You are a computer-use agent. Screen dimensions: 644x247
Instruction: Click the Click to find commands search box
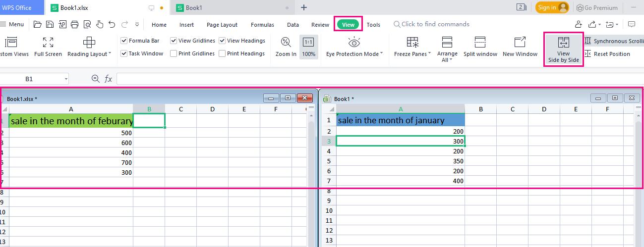coord(431,24)
